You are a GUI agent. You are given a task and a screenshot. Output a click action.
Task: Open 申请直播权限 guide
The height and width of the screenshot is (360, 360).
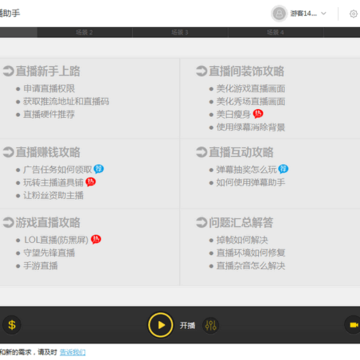pos(49,89)
